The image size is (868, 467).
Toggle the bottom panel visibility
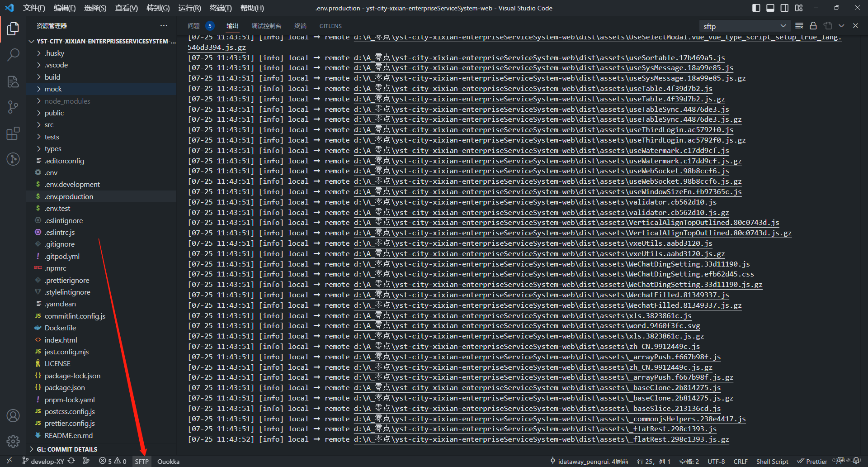pyautogui.click(x=770, y=8)
